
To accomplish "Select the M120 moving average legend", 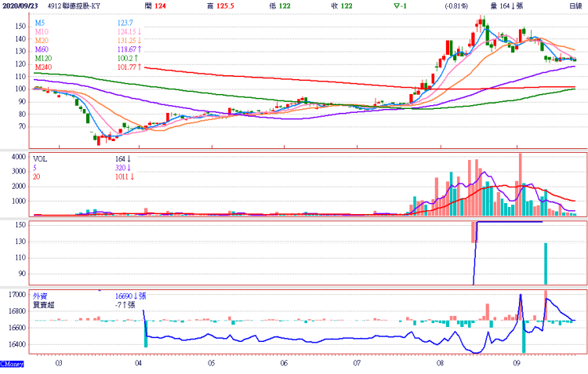I will point(44,60).
